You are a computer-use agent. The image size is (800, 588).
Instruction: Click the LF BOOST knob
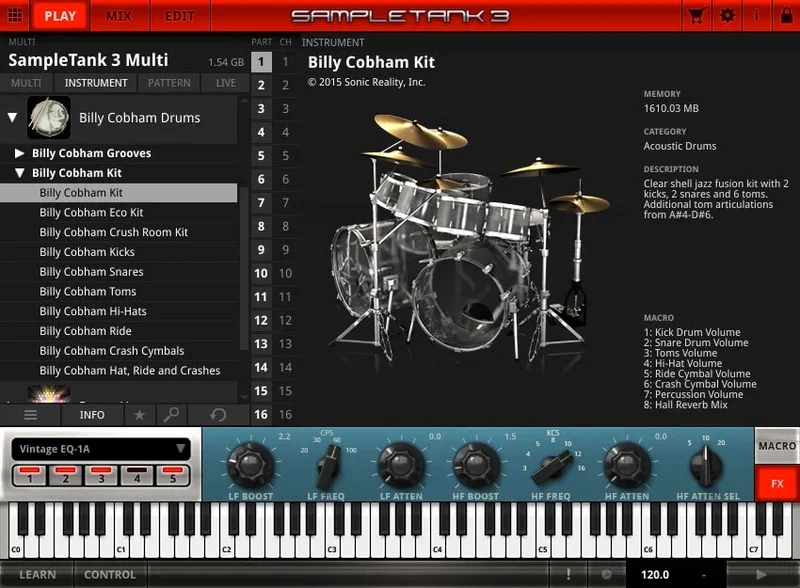[250, 464]
